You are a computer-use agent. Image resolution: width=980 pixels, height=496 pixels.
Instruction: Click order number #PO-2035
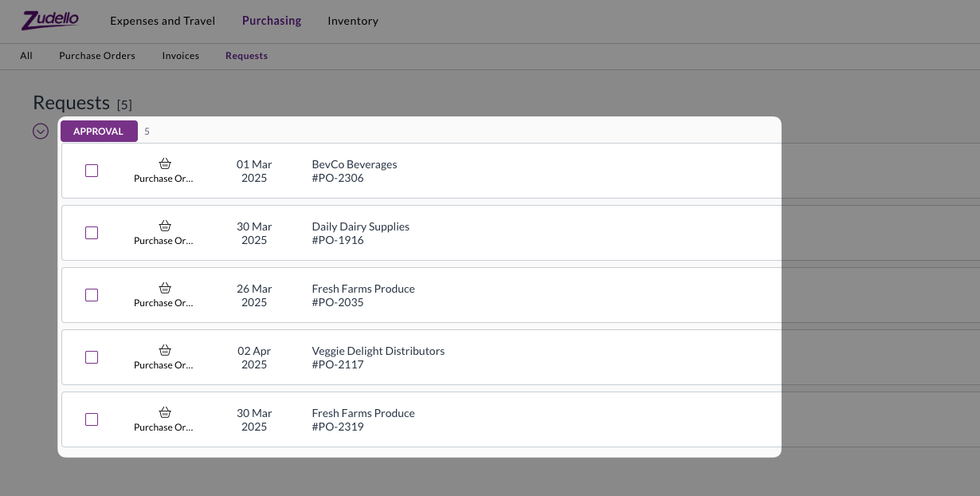tap(338, 302)
